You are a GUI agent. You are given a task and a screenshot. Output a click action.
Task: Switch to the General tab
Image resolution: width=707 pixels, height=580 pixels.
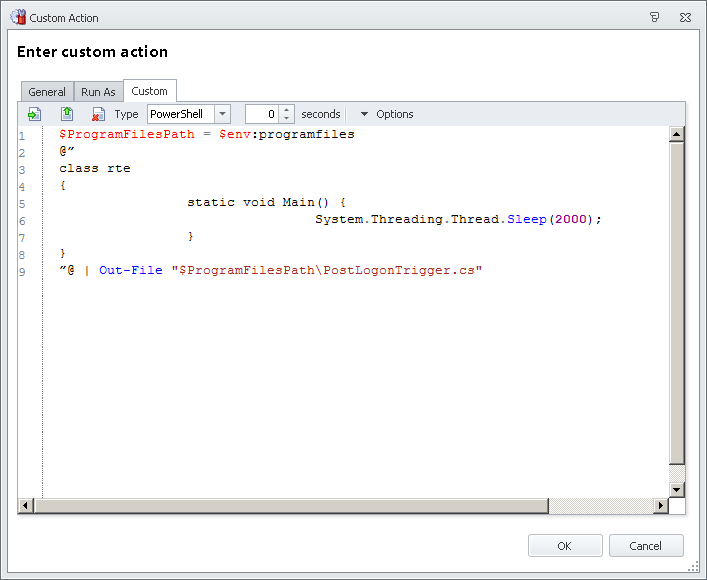click(47, 92)
